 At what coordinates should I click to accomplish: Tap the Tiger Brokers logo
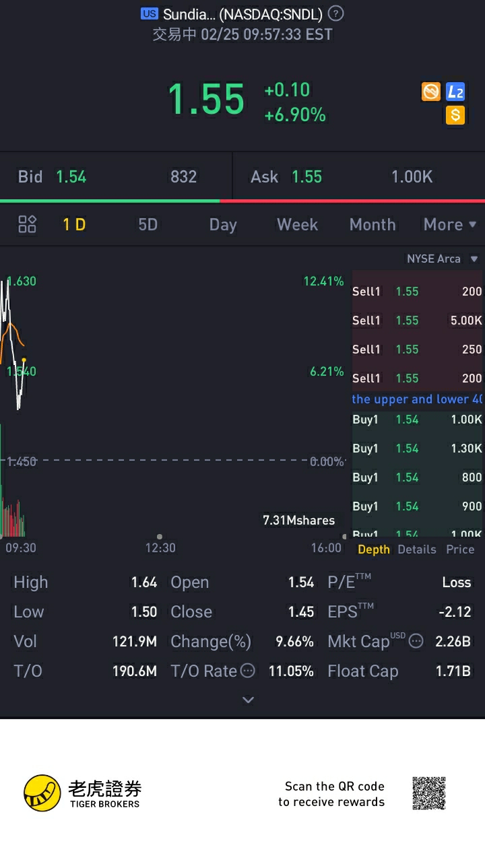(x=82, y=793)
